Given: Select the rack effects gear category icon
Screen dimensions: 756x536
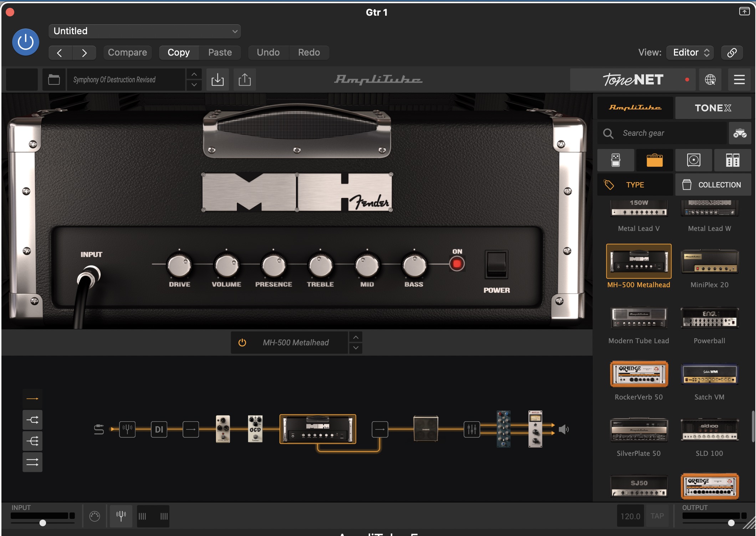Looking at the screenshot, I should coord(732,160).
